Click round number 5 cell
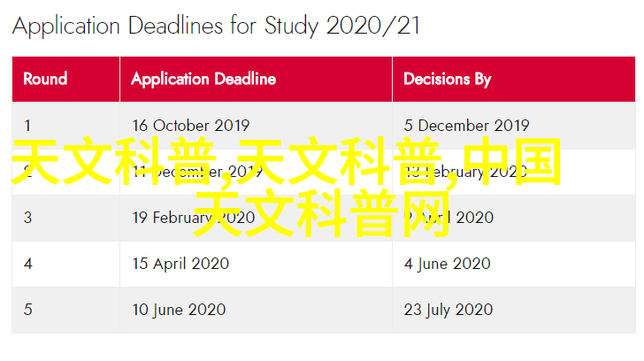Screen dimensions: 644x361 click(x=65, y=310)
